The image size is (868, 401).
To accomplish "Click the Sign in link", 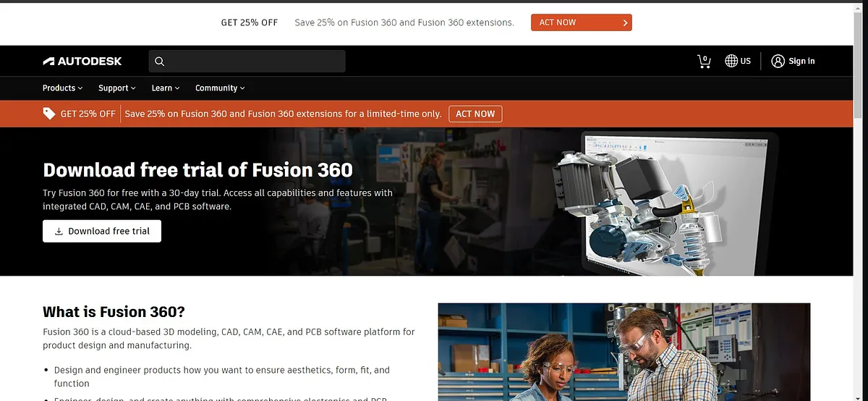I will coord(801,62).
